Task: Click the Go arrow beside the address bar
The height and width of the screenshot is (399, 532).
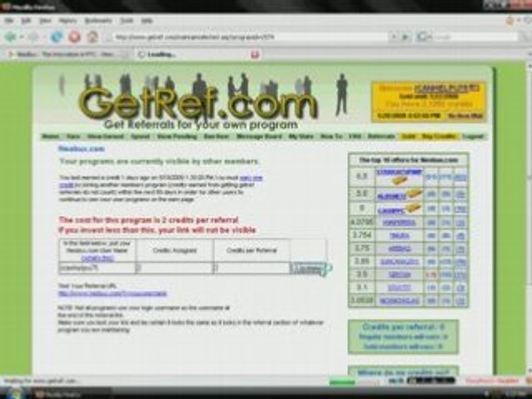Action: point(405,37)
